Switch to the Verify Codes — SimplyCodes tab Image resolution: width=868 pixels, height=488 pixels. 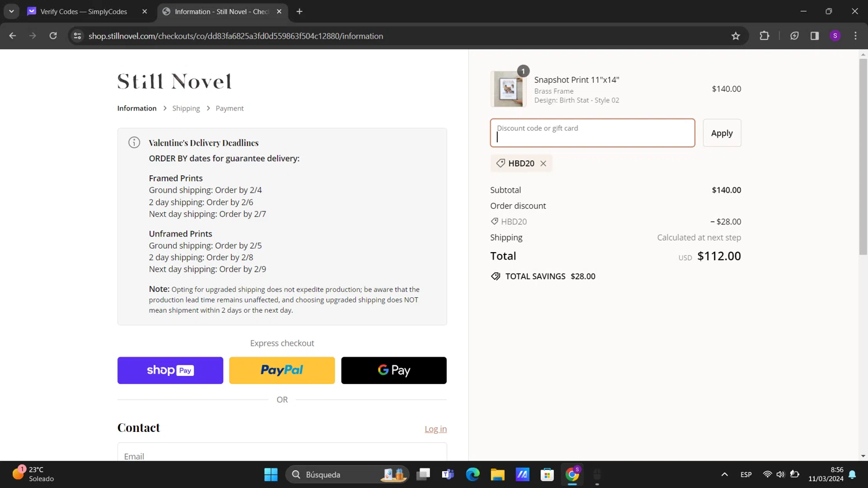[x=87, y=12]
